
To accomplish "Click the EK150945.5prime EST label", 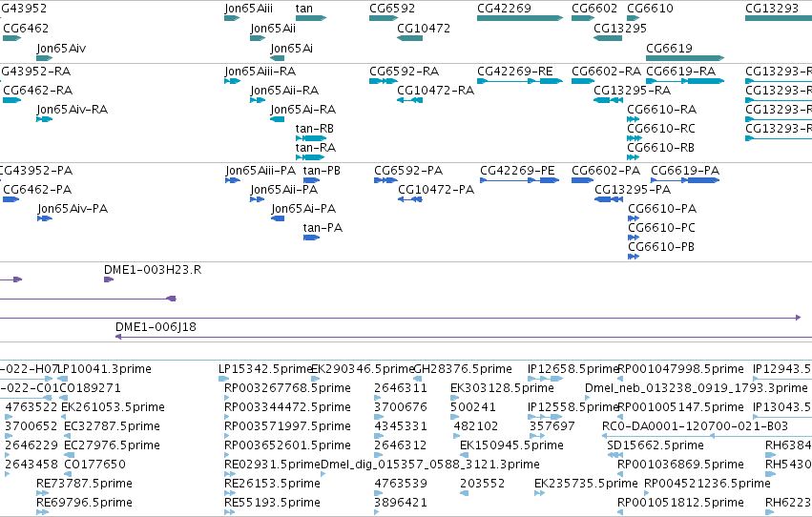I will click(511, 445).
